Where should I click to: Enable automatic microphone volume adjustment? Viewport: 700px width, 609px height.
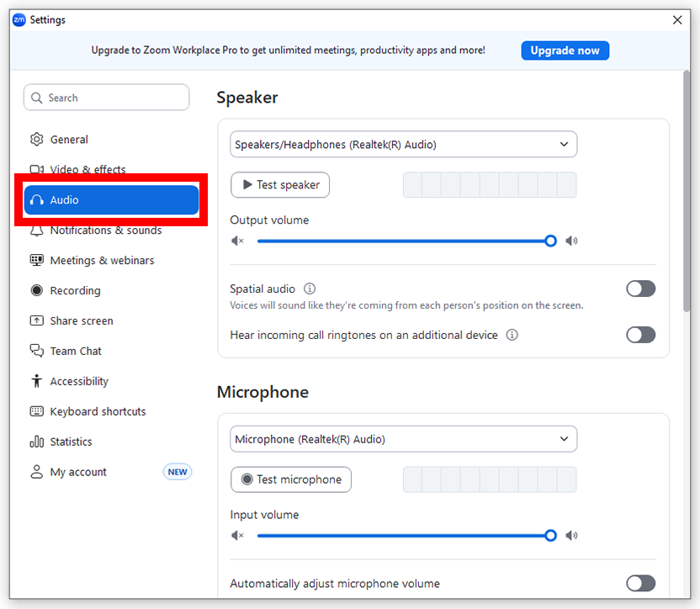640,583
